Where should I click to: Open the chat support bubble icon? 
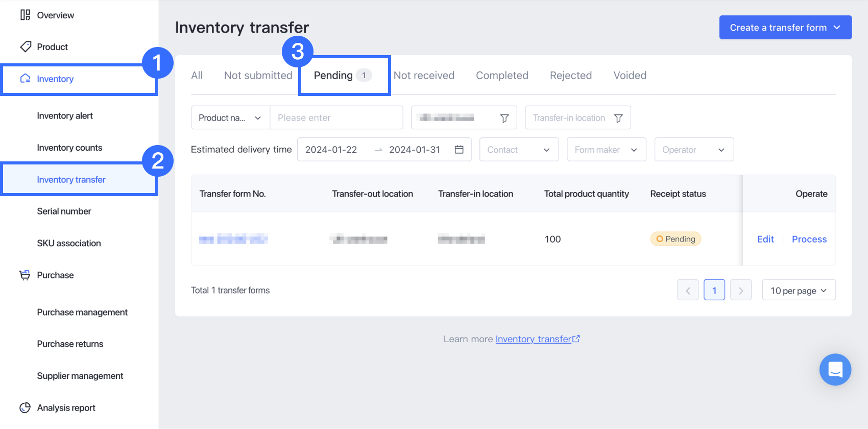[x=835, y=369]
